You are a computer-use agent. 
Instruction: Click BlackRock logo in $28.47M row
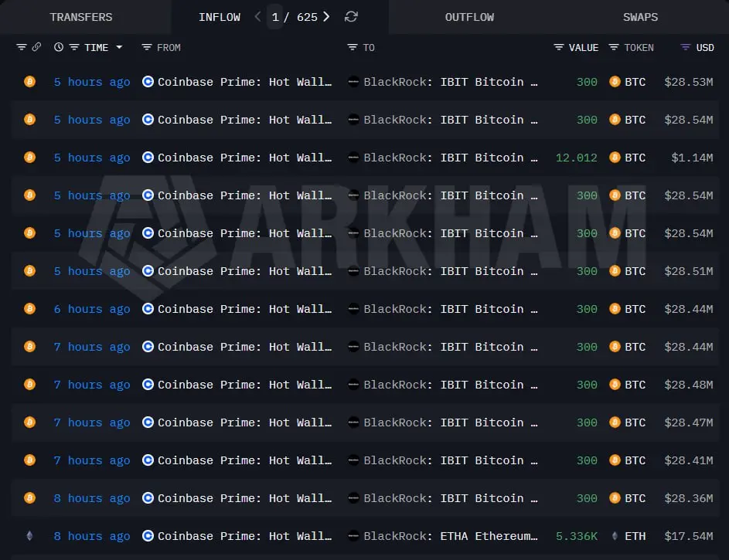click(353, 423)
